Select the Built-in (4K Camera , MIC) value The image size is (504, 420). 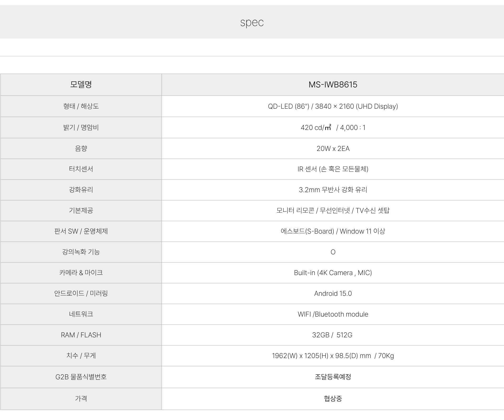coord(333,273)
